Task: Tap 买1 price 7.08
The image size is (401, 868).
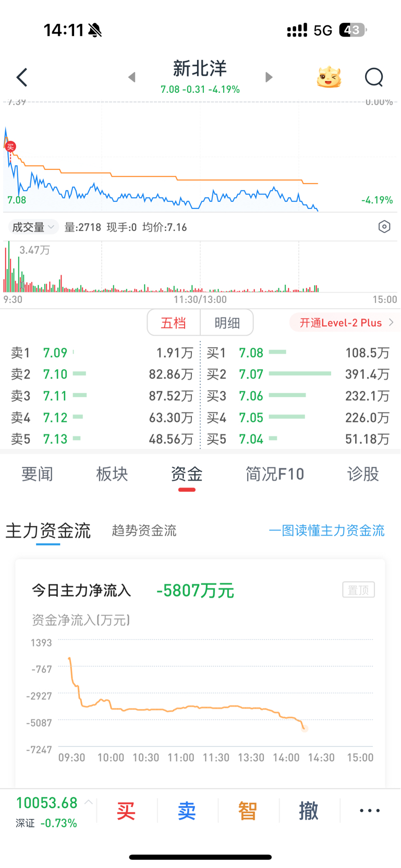Action: point(251,353)
